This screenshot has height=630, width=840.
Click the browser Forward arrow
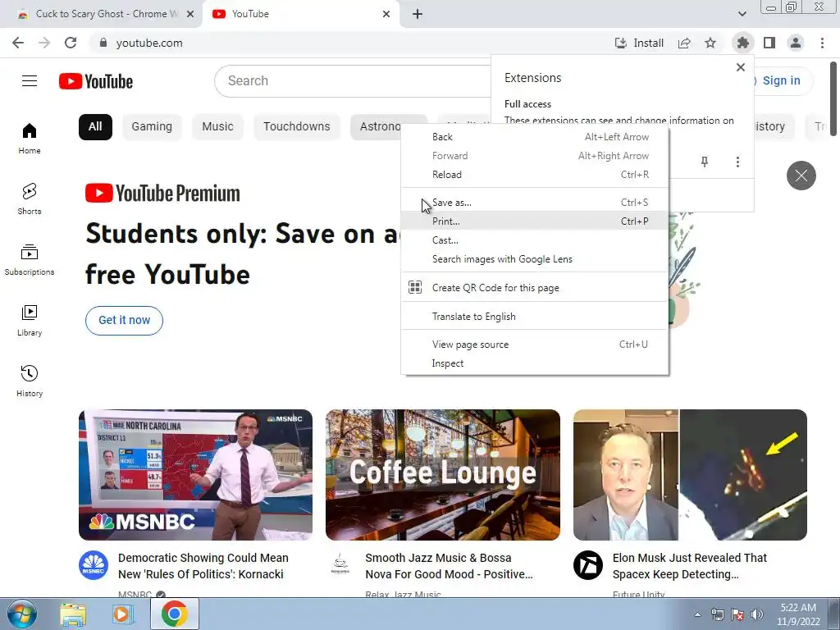[x=44, y=43]
